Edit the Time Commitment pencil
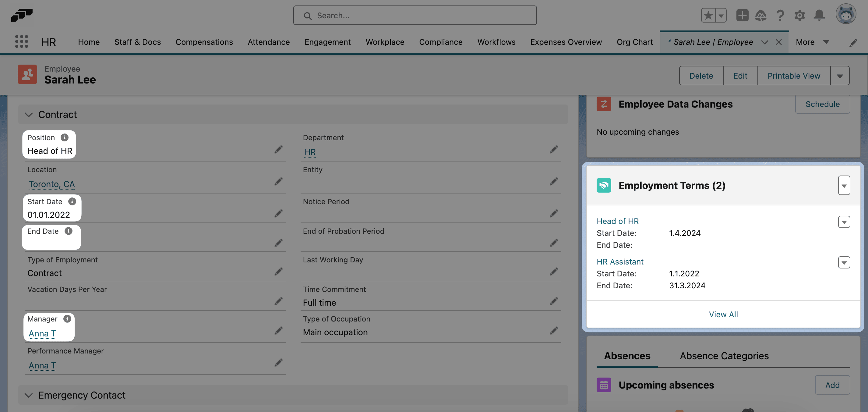Viewport: 868px width, 412px height. [x=554, y=301]
